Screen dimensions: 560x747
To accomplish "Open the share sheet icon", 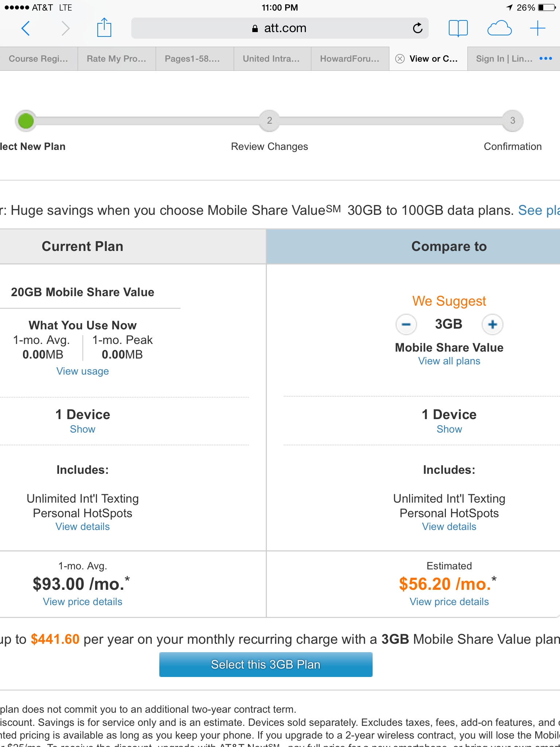I will coord(104,27).
